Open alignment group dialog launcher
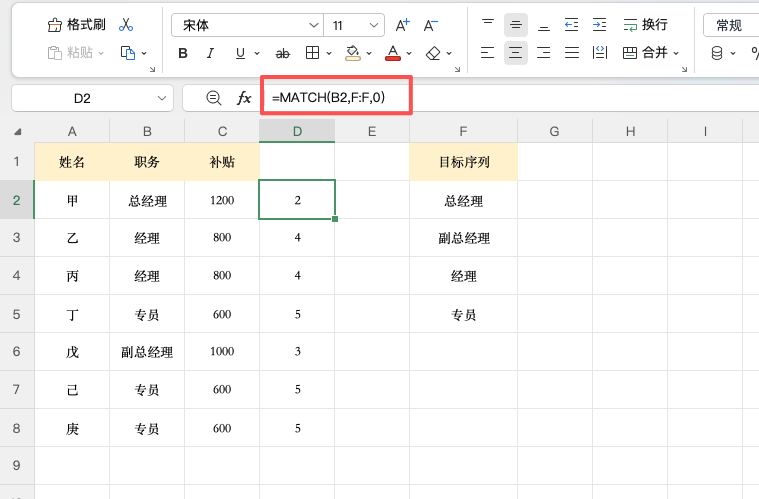The width and height of the screenshot is (759, 499). (684, 70)
